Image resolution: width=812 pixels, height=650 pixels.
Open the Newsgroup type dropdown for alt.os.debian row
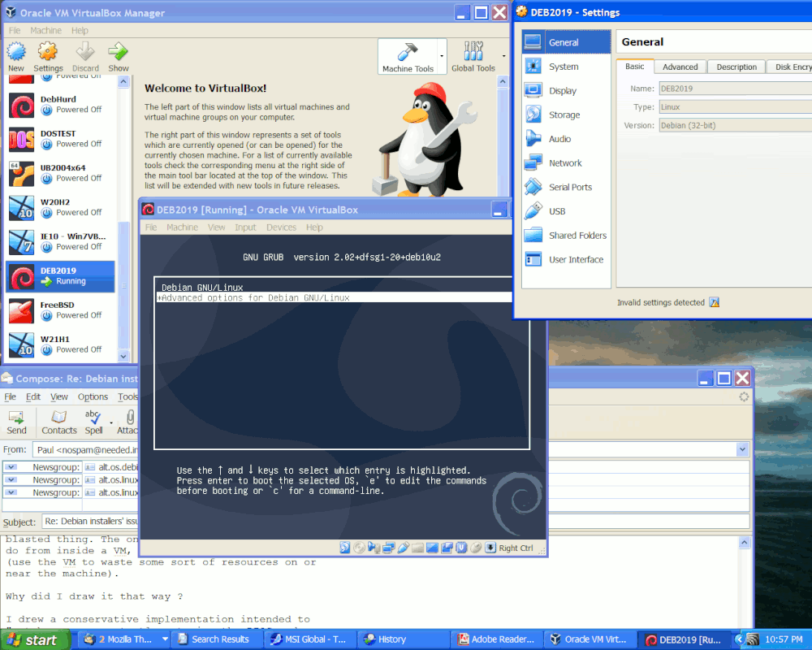pos(11,467)
